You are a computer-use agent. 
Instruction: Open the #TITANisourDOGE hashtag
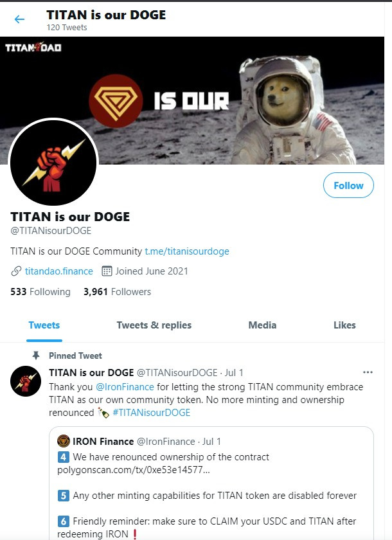coord(152,413)
